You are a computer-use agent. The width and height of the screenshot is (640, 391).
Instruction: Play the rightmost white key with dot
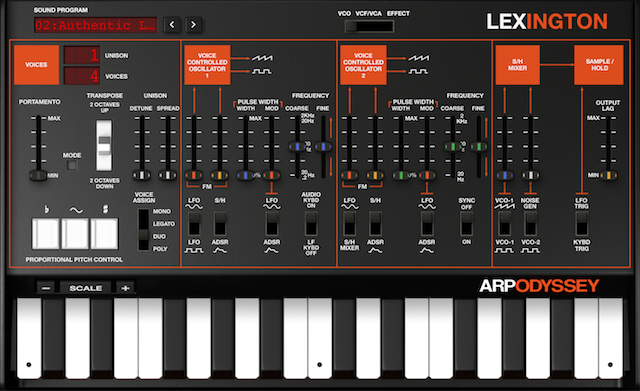(611, 339)
